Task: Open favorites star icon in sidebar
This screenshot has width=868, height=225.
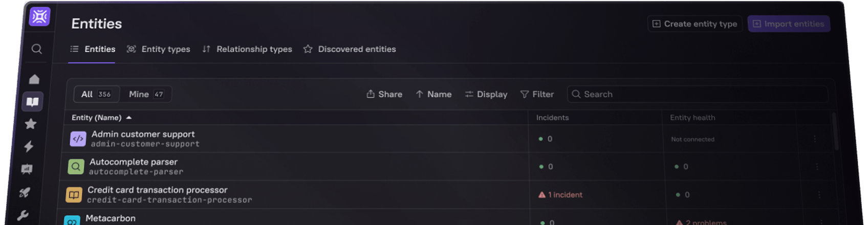Action: click(31, 124)
